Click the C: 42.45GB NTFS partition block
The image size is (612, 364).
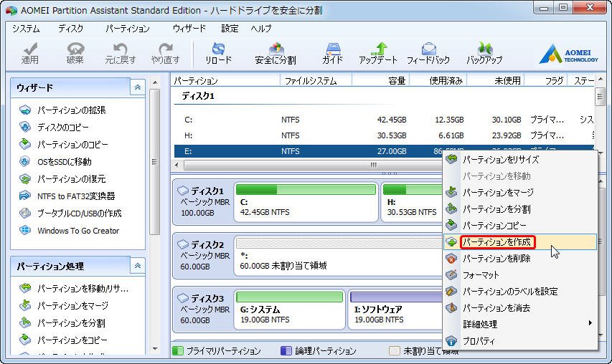(x=306, y=202)
